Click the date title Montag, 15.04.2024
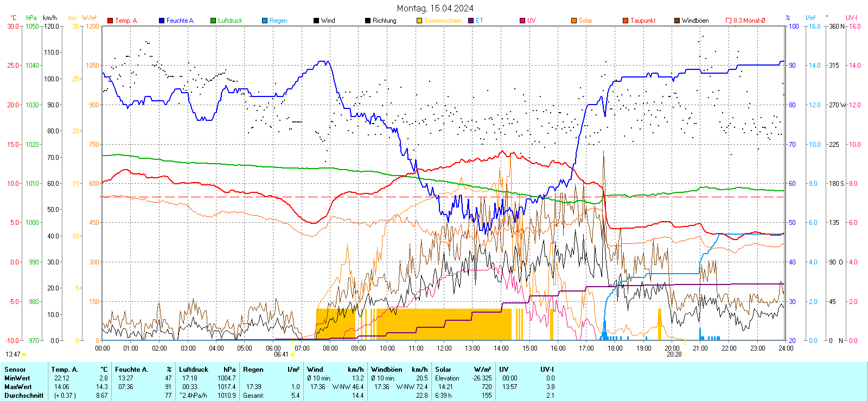 tap(435, 8)
